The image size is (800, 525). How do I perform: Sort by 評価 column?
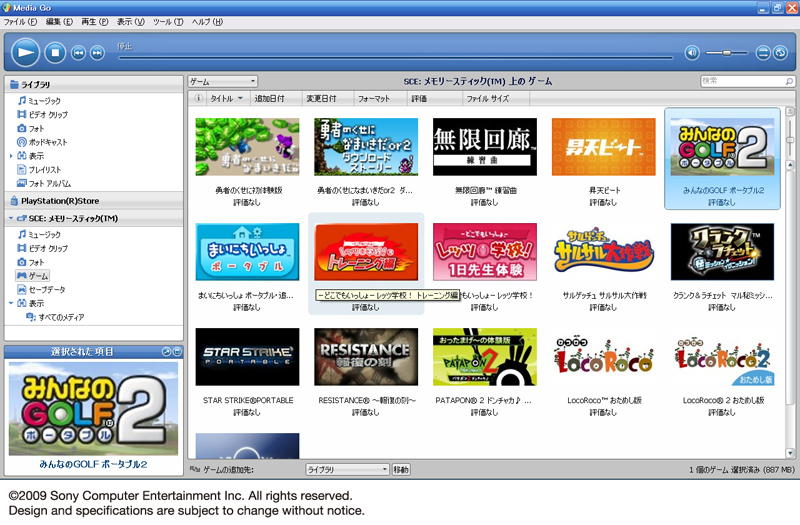[x=435, y=98]
